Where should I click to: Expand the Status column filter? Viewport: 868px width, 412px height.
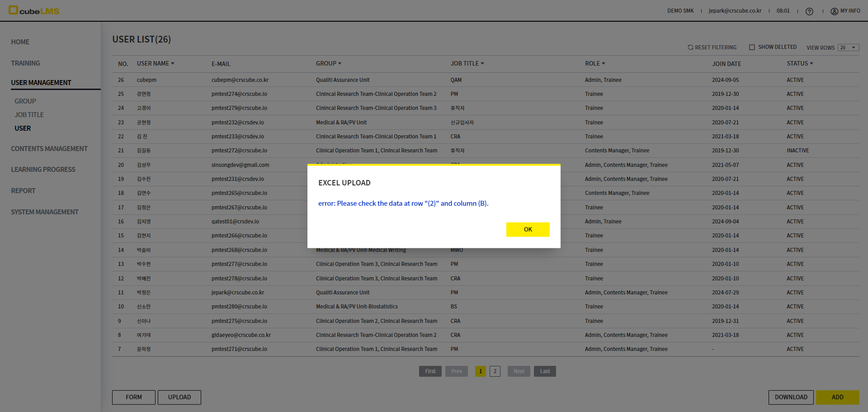tap(811, 64)
